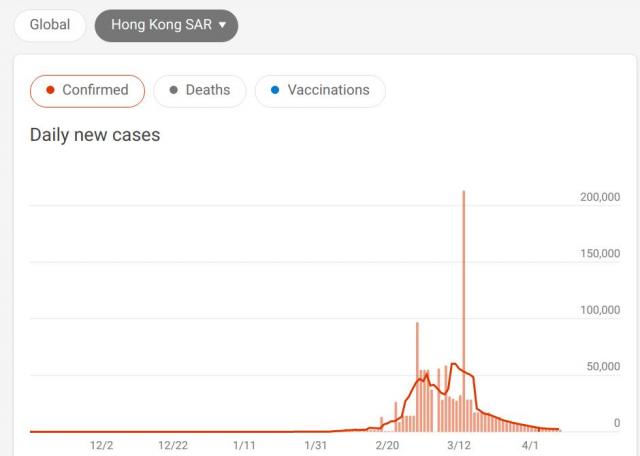Click the 12/22 date on the axis
The width and height of the screenshot is (640, 456).
point(173,444)
